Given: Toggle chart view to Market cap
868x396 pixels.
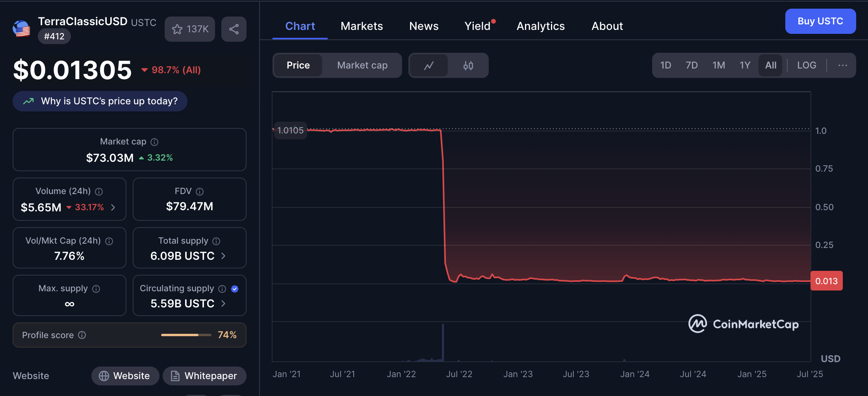Looking at the screenshot, I should pyautogui.click(x=362, y=65).
